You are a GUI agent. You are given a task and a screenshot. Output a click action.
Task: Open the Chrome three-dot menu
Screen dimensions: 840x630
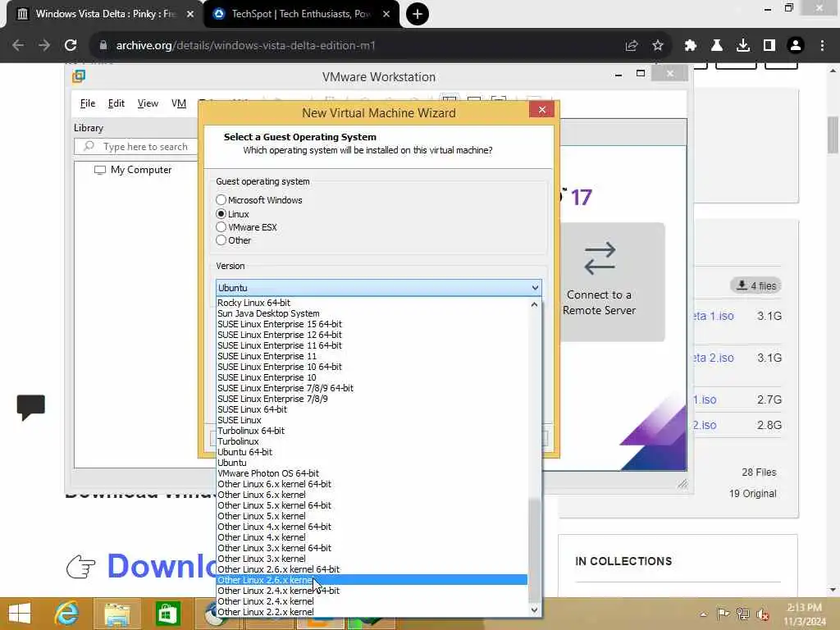coord(822,46)
